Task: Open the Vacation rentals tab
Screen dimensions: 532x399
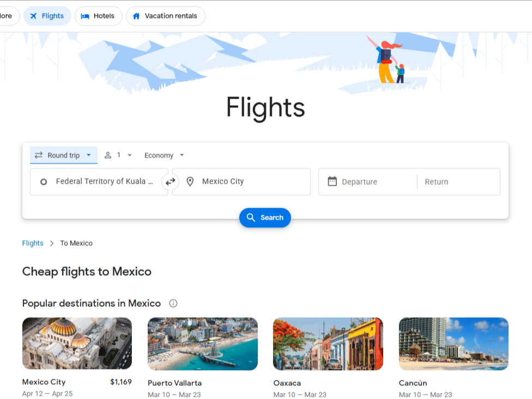Action: [x=166, y=16]
